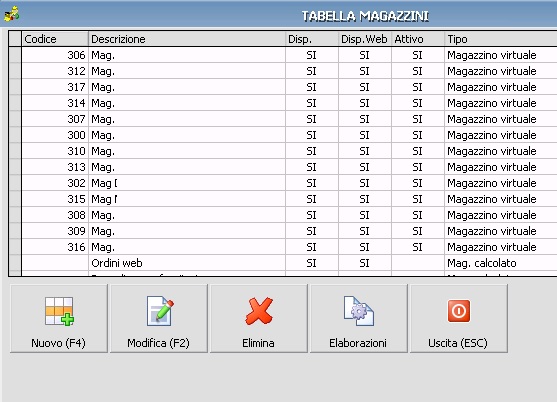This screenshot has height=402, width=557.
Task: Click the Modifica (F2) pencil icon
Action: (160, 311)
